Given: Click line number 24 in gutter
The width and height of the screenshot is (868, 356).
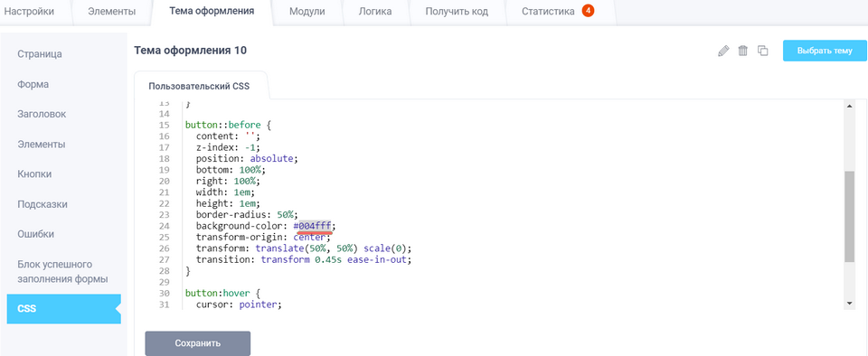Looking at the screenshot, I should coord(164,226).
